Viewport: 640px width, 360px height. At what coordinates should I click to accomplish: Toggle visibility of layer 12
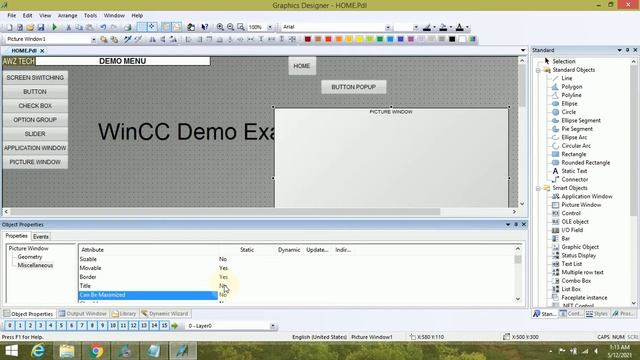click(133, 326)
